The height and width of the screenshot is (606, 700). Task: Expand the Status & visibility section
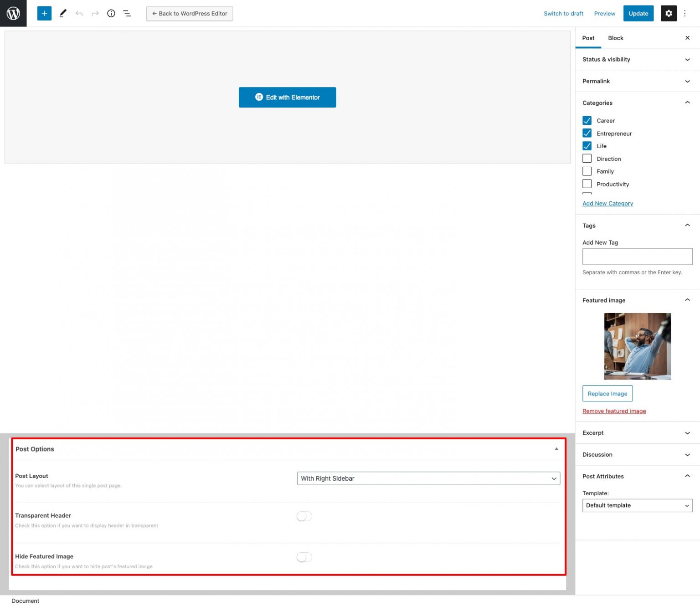click(637, 59)
